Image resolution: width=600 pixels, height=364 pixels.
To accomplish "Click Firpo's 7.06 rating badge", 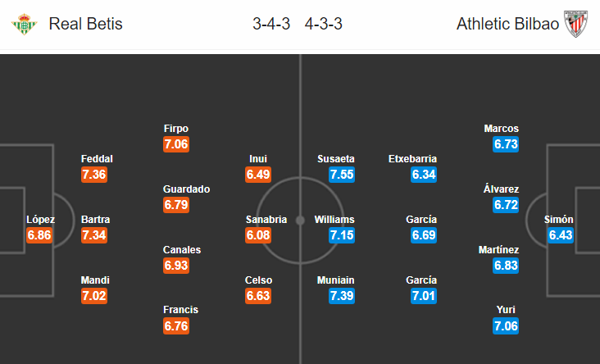I will [176, 144].
